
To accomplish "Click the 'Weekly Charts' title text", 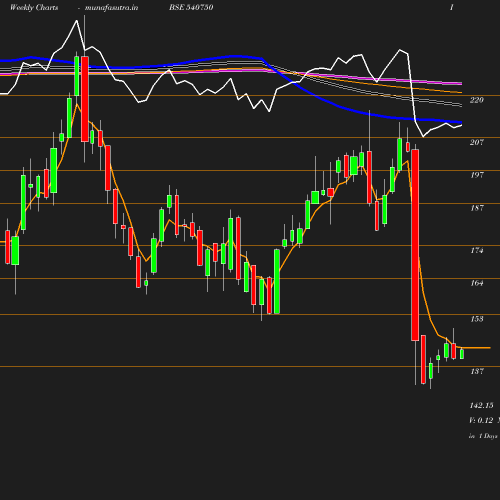I will point(34,7).
